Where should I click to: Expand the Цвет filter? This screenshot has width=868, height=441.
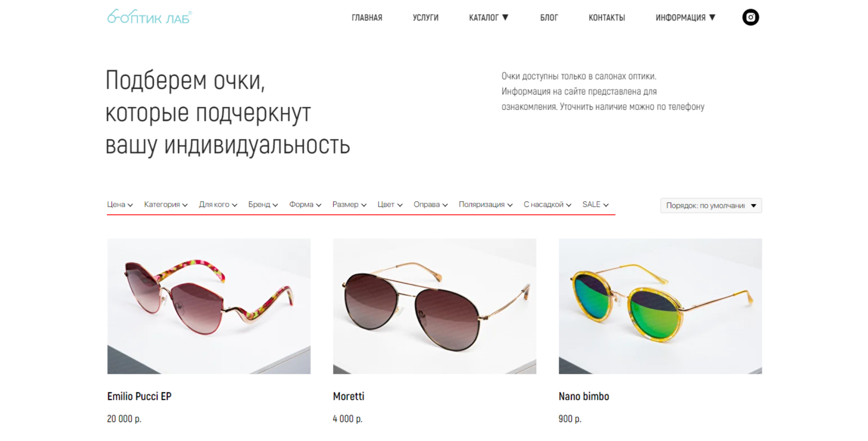(390, 205)
